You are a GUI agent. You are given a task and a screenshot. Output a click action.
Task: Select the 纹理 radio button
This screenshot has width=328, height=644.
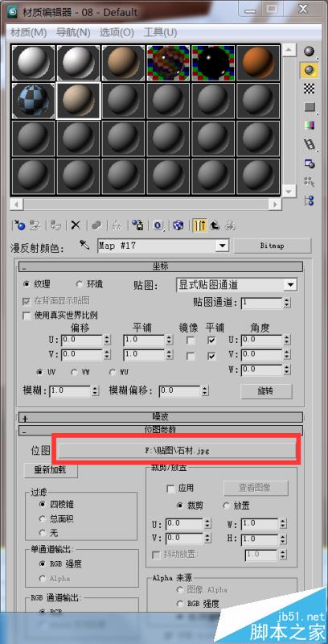pyautogui.click(x=27, y=284)
